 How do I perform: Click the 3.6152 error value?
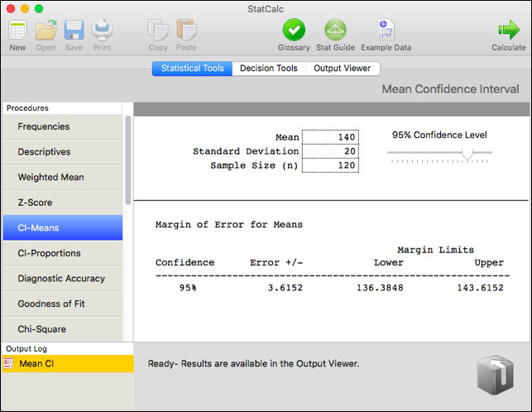pos(285,288)
